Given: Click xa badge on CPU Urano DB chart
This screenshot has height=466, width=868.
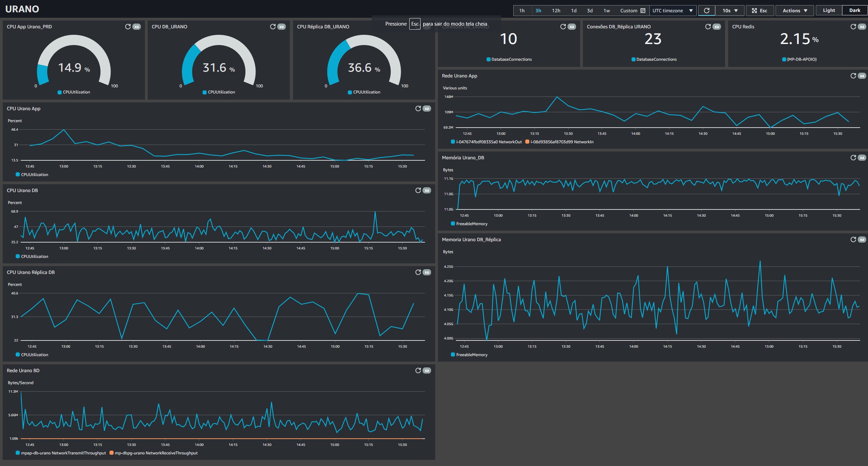Looking at the screenshot, I should [x=427, y=190].
